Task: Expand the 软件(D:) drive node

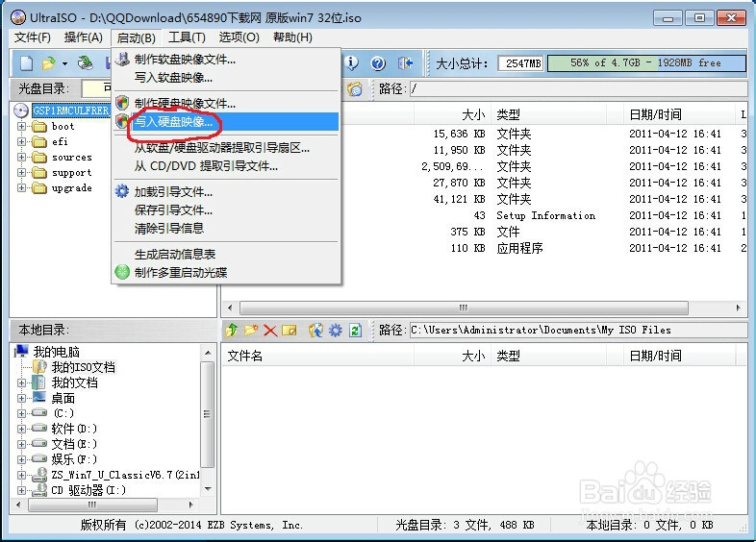Action: pyautogui.click(x=21, y=429)
